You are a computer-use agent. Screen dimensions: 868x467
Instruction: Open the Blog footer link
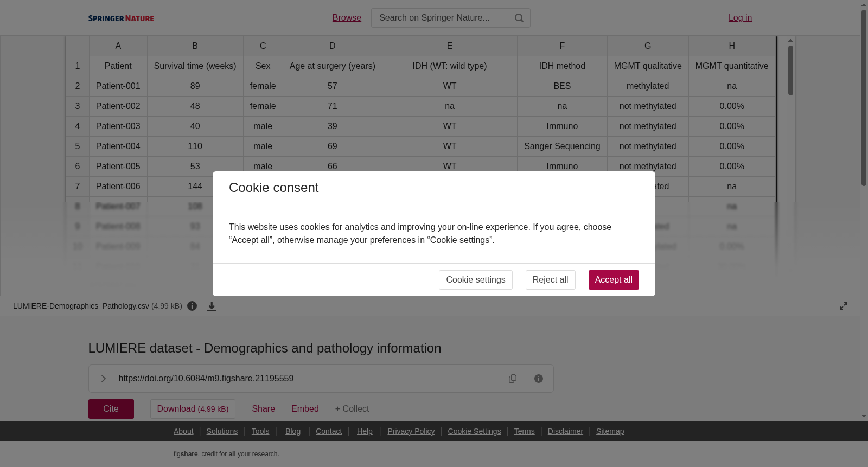coord(293,431)
